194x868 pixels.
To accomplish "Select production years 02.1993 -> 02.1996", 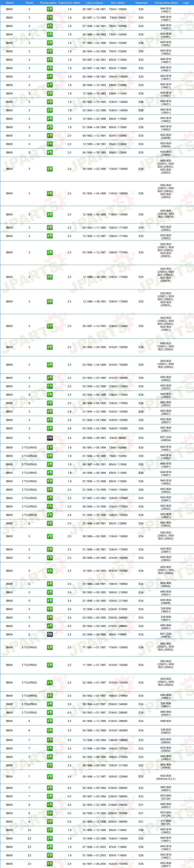I will tap(94, 805).
